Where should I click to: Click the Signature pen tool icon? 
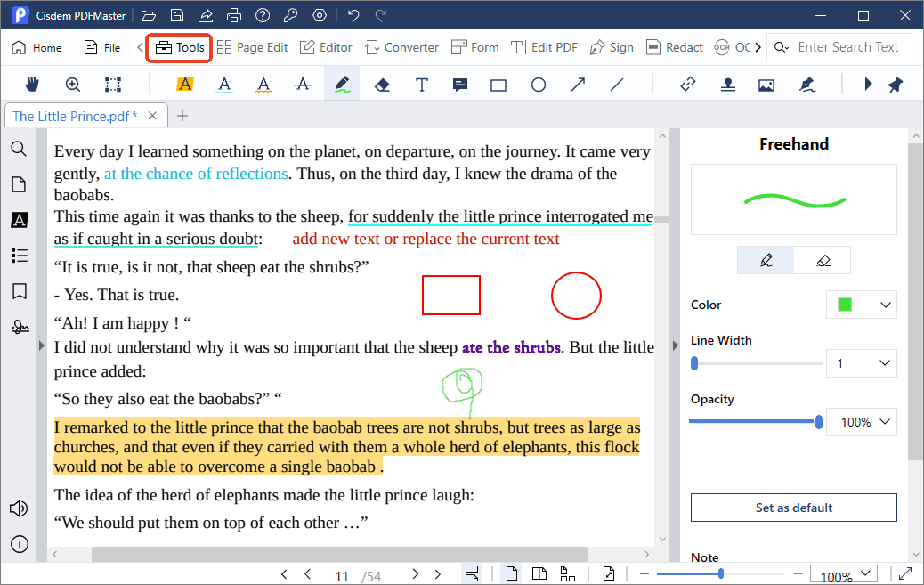[807, 85]
